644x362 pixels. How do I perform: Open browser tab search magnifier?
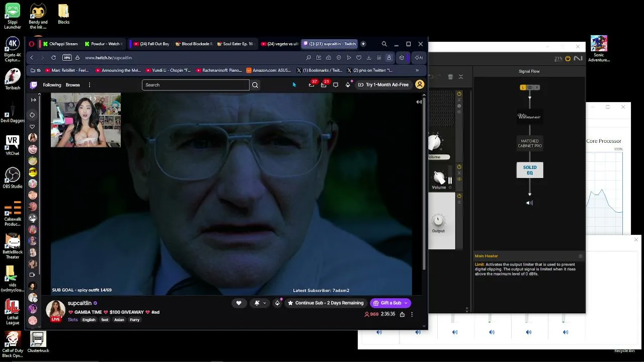pos(384,44)
